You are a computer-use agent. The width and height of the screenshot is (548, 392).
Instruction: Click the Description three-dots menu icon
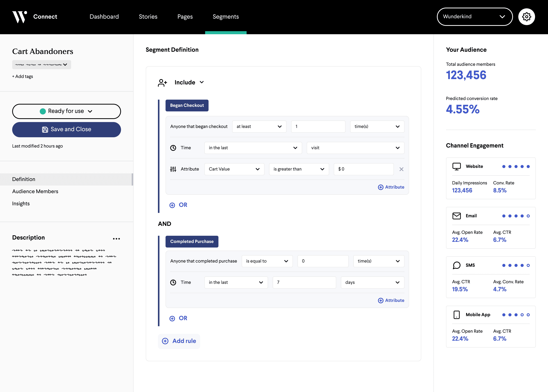pos(116,239)
